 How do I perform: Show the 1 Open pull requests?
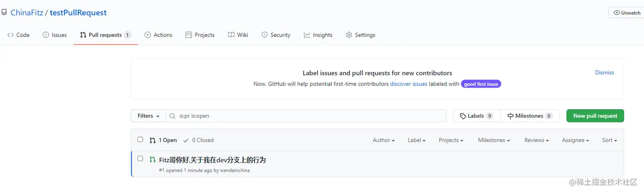click(163, 140)
